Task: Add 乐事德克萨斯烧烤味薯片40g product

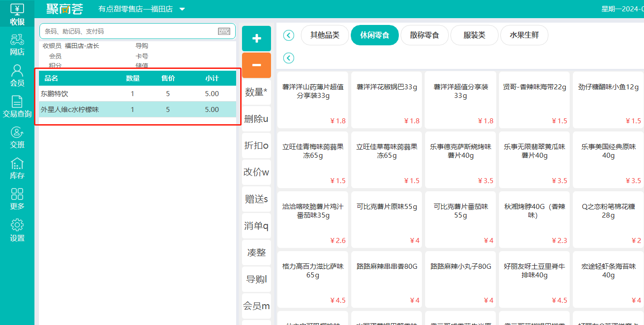Action: pyautogui.click(x=460, y=160)
